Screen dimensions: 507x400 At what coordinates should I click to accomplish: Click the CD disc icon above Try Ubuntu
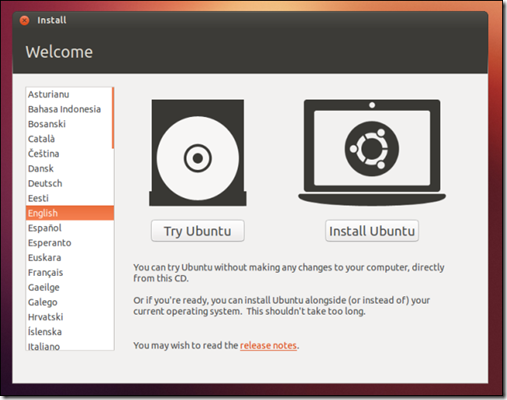[198, 153]
